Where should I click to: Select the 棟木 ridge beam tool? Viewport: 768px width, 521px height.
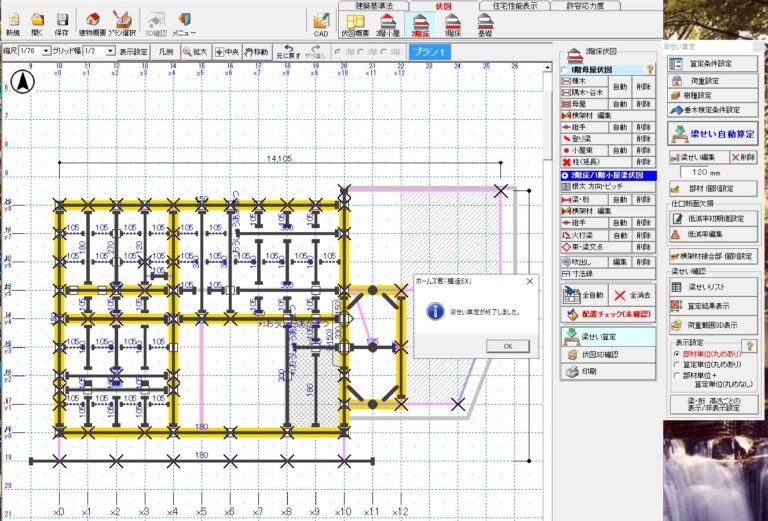584,81
